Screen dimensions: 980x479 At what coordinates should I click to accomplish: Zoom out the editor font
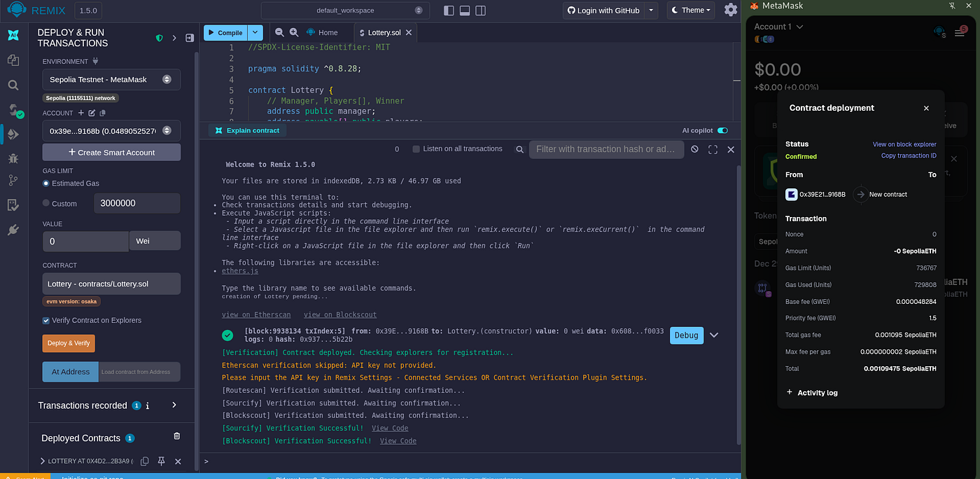tap(279, 32)
